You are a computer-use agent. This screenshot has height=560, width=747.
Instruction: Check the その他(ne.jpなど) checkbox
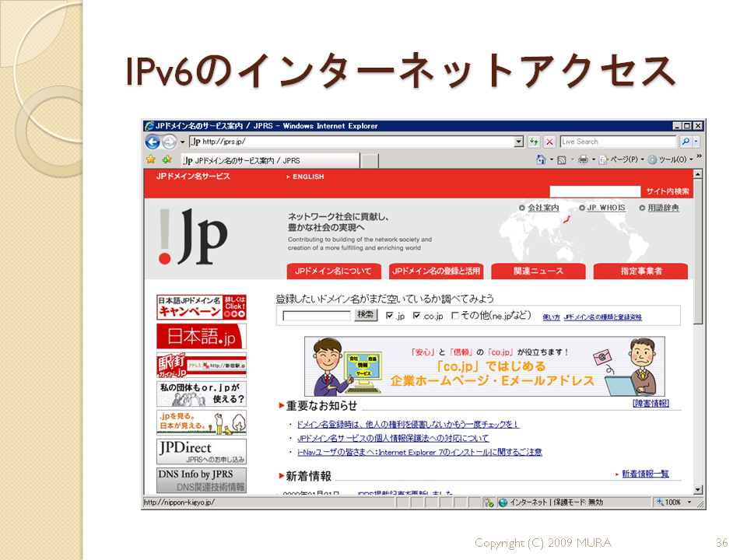455,316
